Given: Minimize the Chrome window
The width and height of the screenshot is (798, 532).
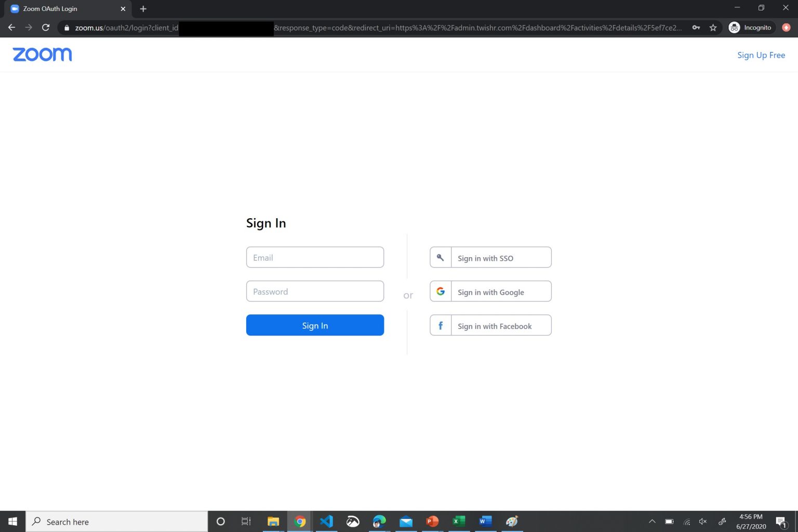Looking at the screenshot, I should 737,8.
